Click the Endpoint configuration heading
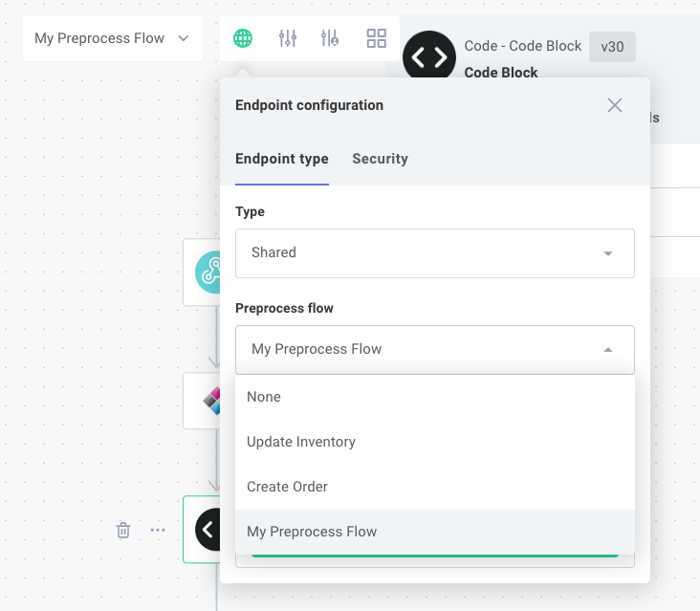700x611 pixels. 309,105
